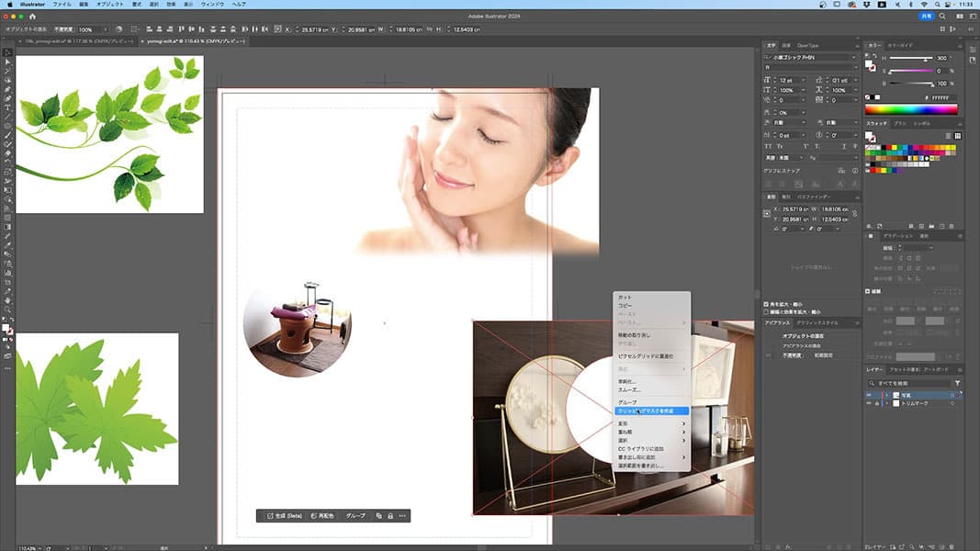
Task: Click the 再配色 button in the floating taskbar
Action: point(321,516)
